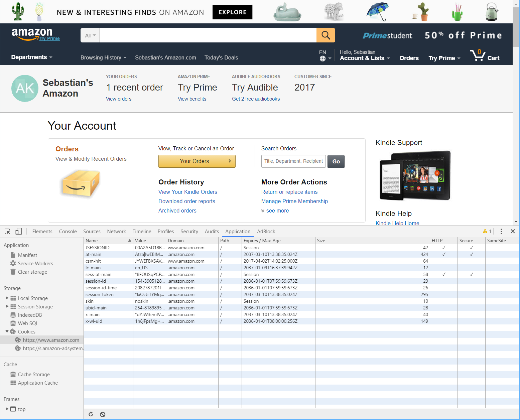Open the shopping cart icon

[x=478, y=55]
